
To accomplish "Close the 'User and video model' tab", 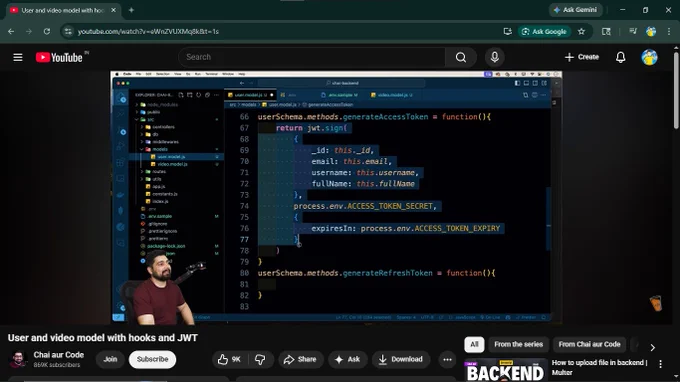I will coord(114,10).
